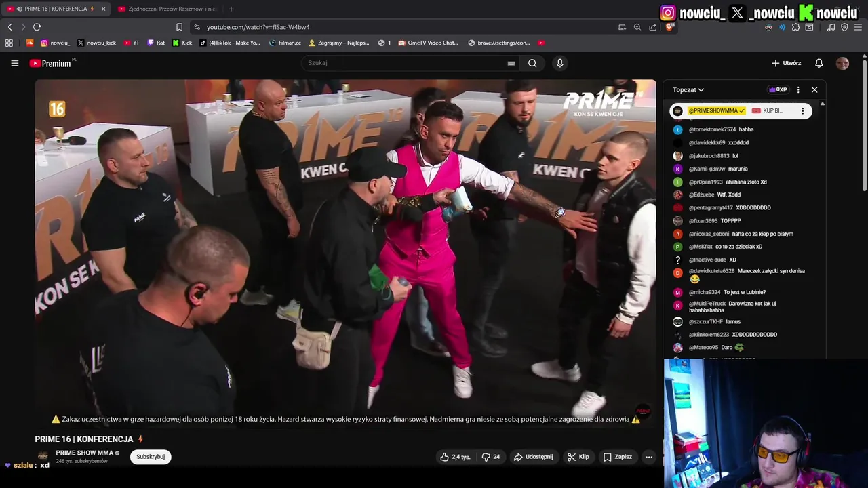This screenshot has width=868, height=488.
Task: Open the brave://settings bookmark
Action: click(x=499, y=43)
